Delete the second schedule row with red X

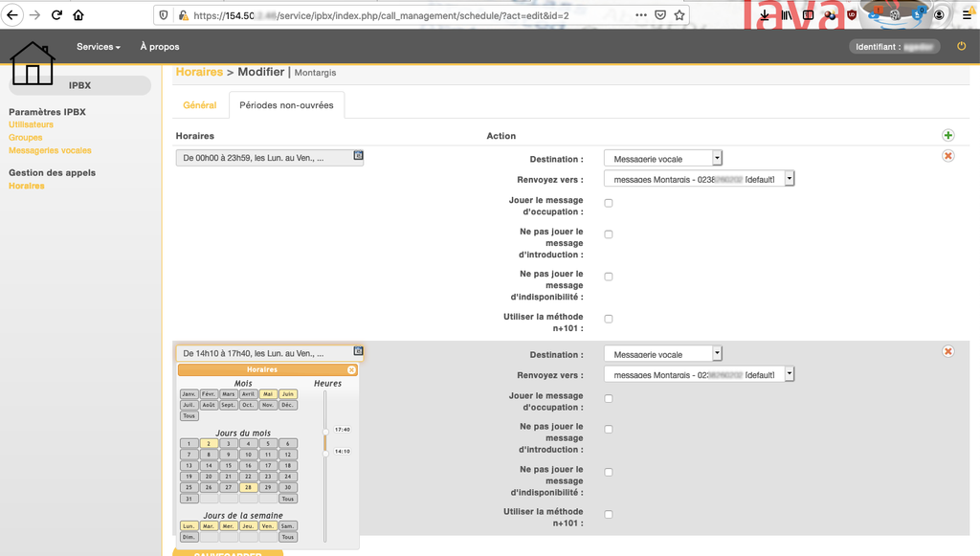pyautogui.click(x=948, y=351)
